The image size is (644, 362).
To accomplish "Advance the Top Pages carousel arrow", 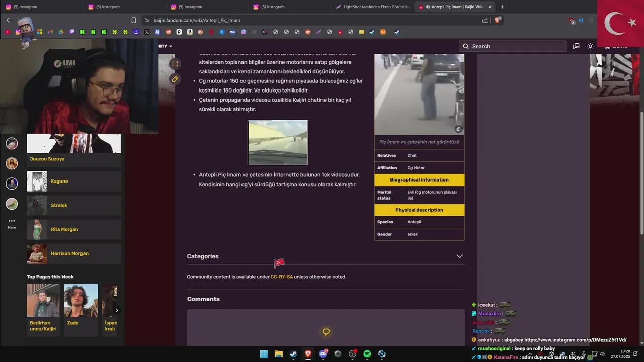I will (x=117, y=310).
